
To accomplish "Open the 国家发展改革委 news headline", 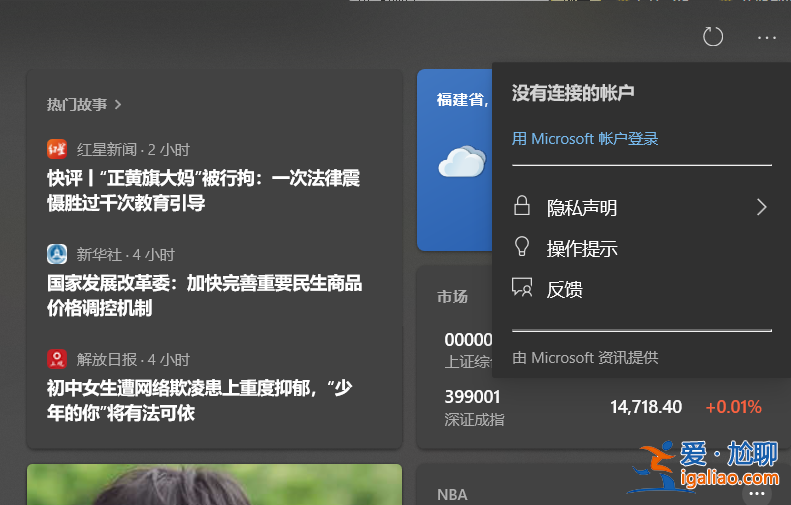I will click(204, 296).
